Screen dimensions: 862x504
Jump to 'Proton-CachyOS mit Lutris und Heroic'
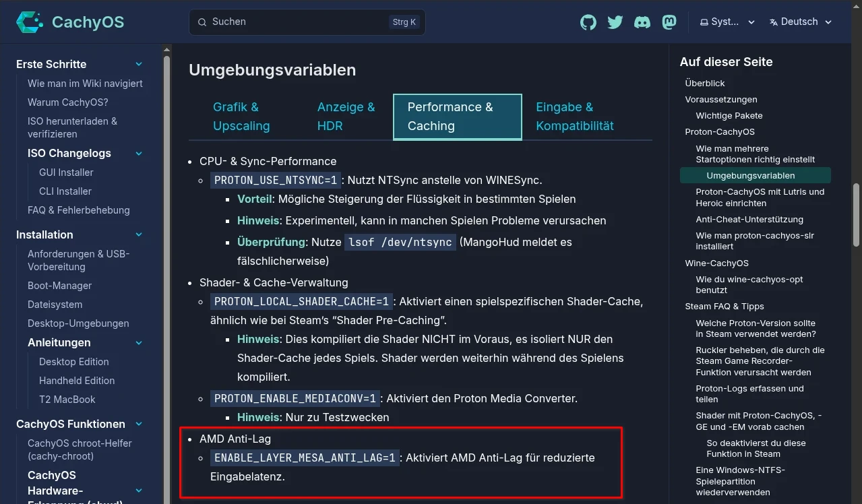coord(760,197)
